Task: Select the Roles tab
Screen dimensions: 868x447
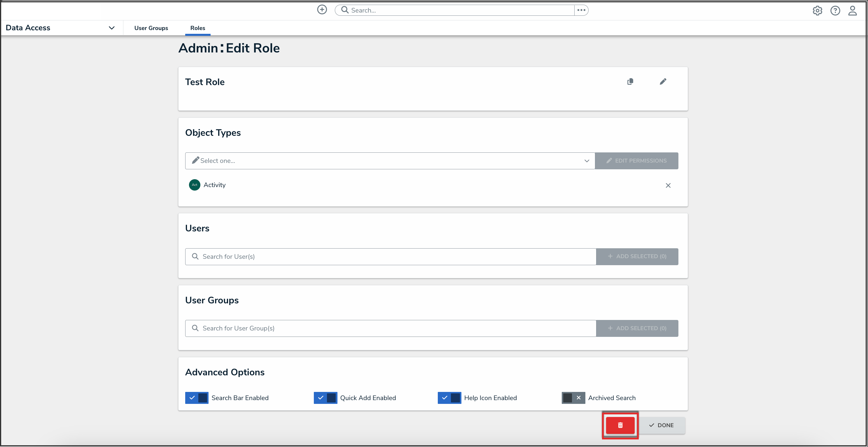Action: click(x=197, y=28)
